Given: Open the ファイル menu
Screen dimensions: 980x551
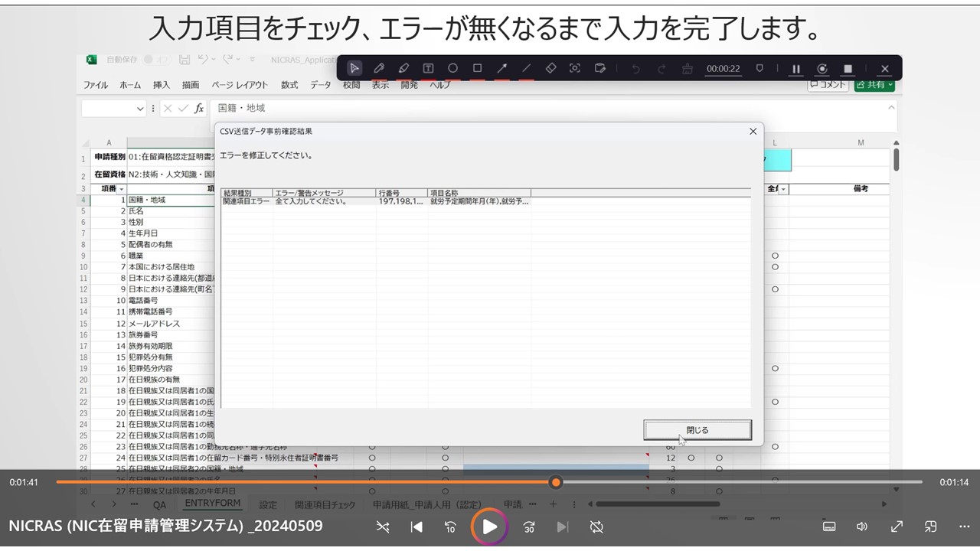Looking at the screenshot, I should (x=96, y=85).
